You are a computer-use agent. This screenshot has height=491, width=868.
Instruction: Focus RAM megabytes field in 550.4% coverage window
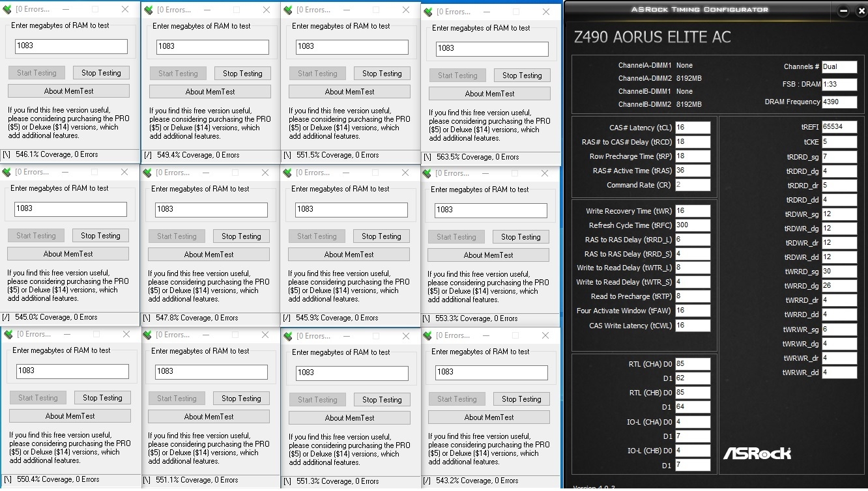(72, 371)
